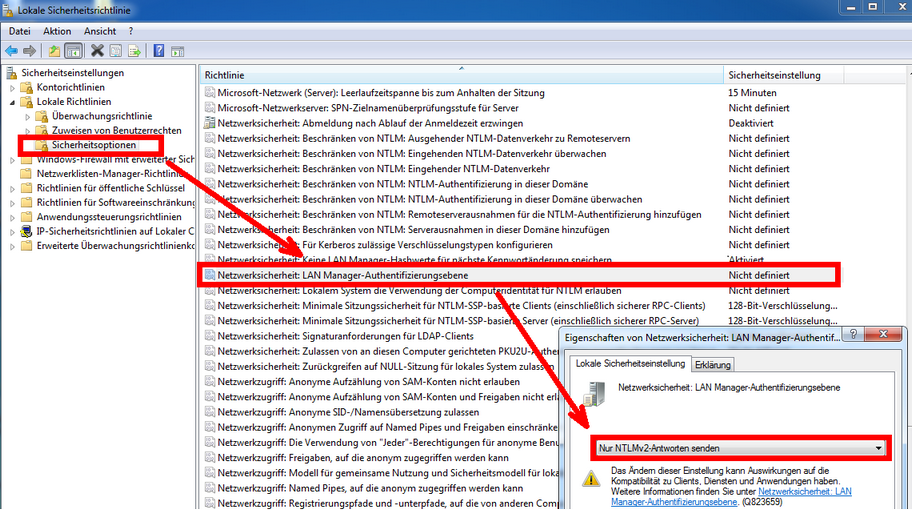
Task: Expand the Kontorichtlinien tree node
Action: click(12, 88)
